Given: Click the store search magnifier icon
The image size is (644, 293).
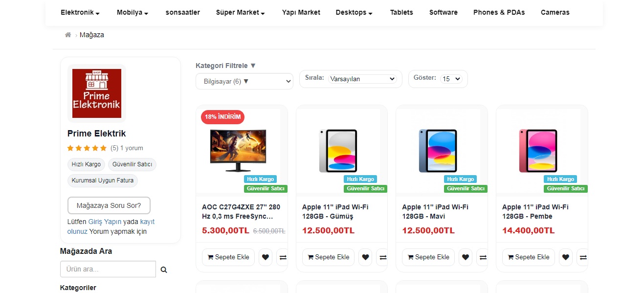Looking at the screenshot, I should point(164,270).
